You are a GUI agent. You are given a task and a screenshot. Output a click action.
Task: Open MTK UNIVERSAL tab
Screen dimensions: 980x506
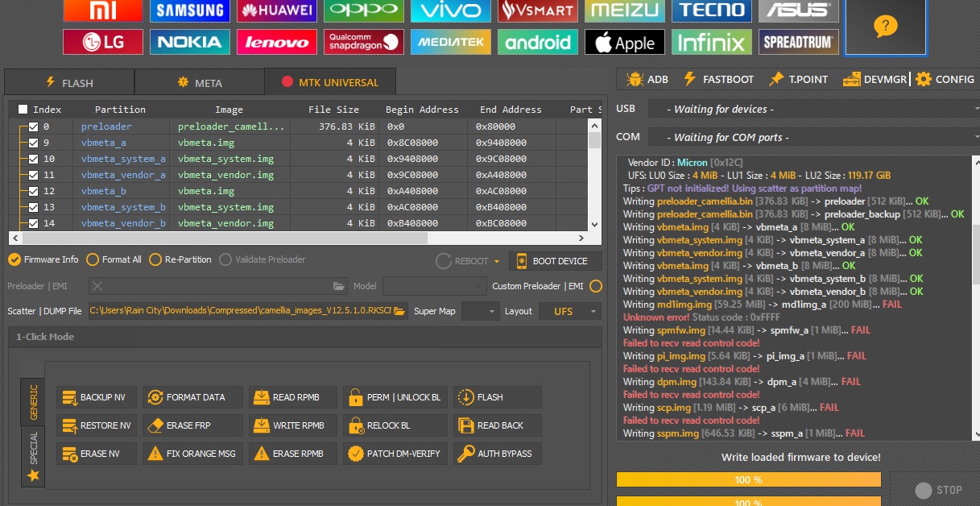click(x=330, y=82)
